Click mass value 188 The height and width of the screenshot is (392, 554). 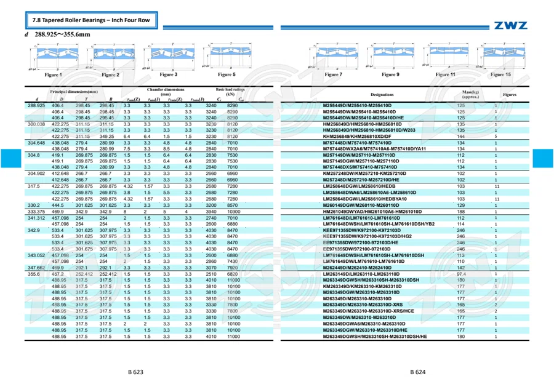pos(460,212)
